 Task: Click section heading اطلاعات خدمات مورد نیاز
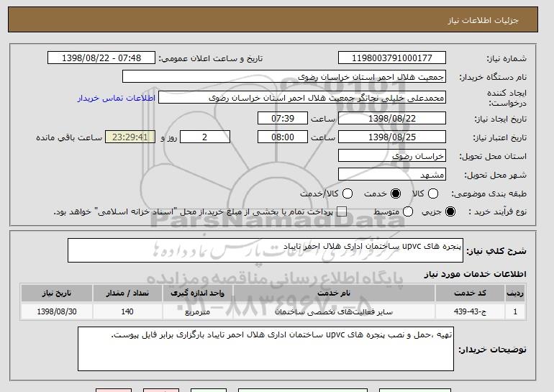pos(475,274)
